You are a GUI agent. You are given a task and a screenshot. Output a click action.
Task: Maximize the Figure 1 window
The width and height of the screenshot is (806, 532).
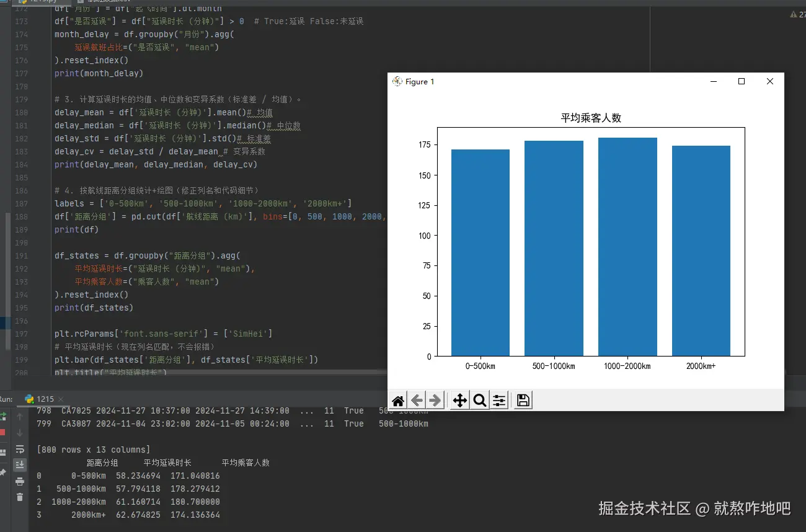(742, 81)
